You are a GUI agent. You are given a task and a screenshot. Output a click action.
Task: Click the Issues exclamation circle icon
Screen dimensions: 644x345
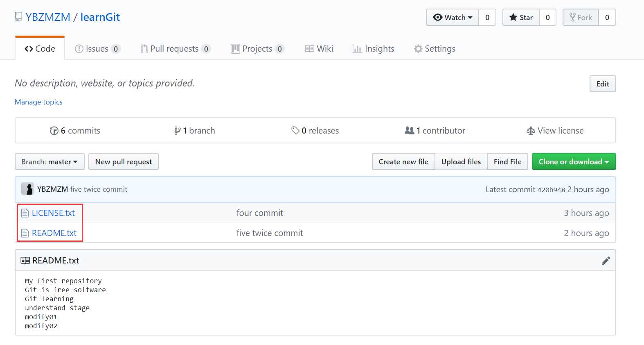pos(79,49)
